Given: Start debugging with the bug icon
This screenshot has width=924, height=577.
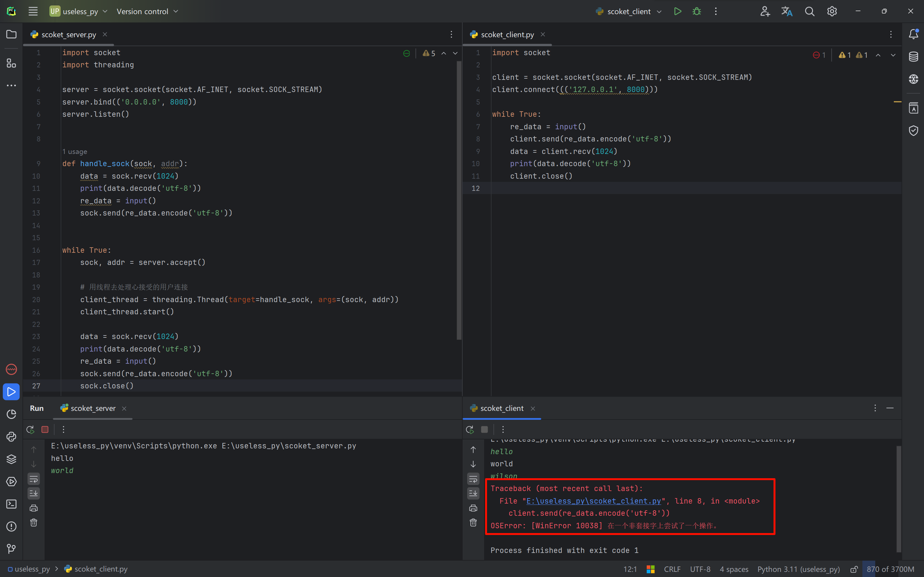Looking at the screenshot, I should 697,12.
